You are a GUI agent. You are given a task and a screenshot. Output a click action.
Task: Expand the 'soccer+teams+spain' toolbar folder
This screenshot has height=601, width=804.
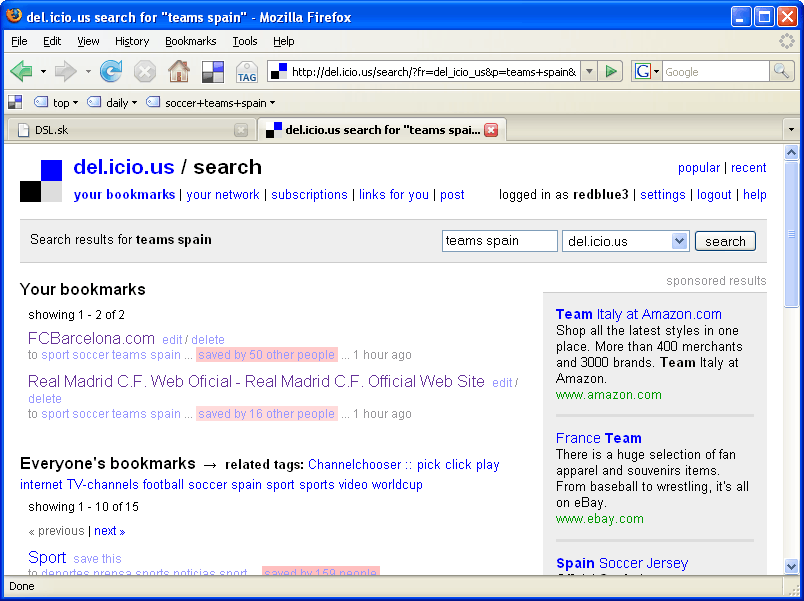point(211,103)
